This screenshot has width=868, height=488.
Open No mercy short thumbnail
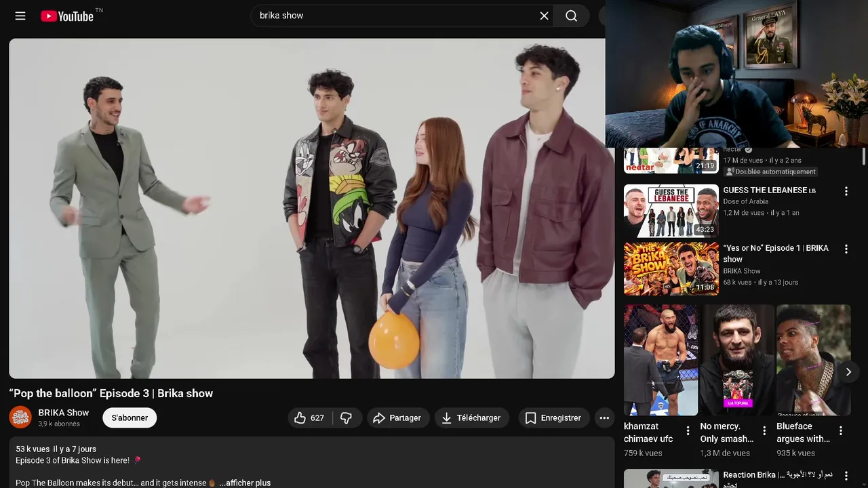(737, 360)
